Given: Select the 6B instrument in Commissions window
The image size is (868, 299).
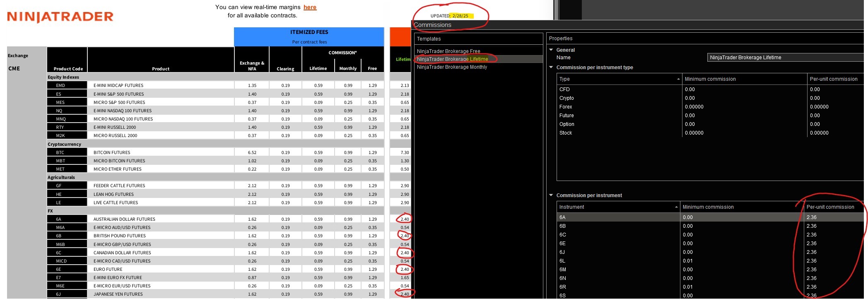Looking at the screenshot, I should (710, 226).
